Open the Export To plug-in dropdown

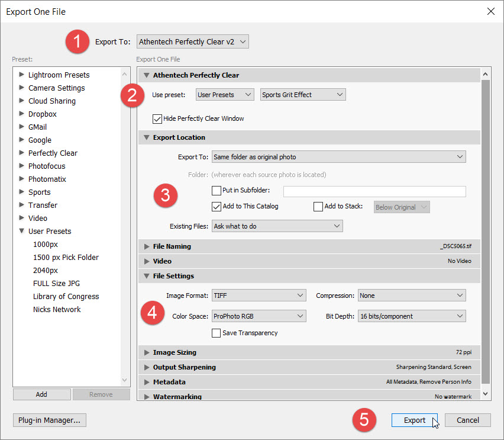click(x=192, y=42)
